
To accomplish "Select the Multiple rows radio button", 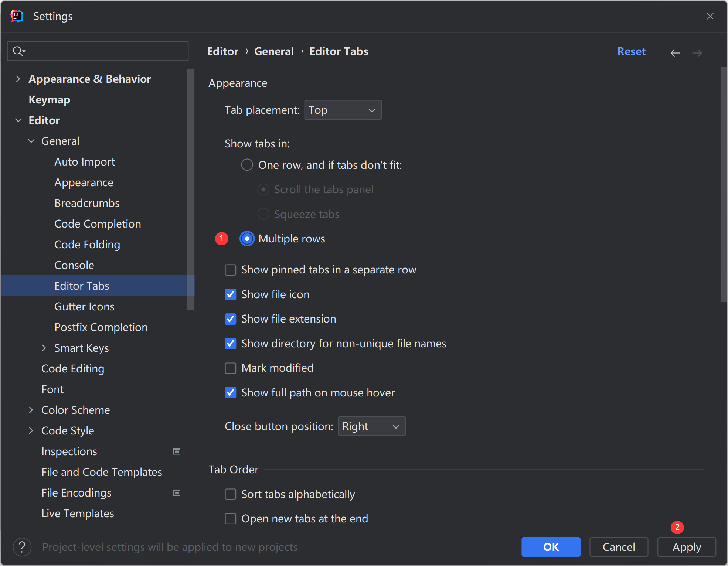I will (247, 239).
